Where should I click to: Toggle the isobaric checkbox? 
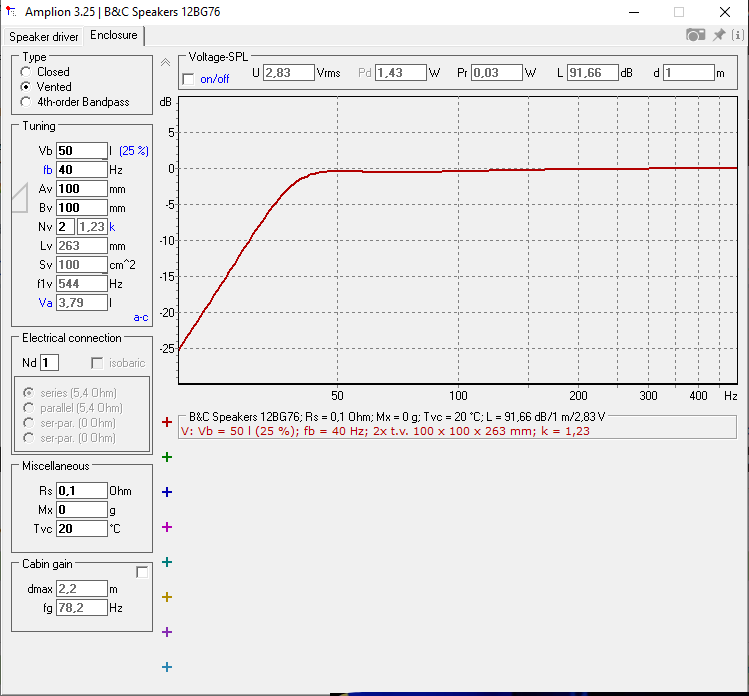click(97, 363)
